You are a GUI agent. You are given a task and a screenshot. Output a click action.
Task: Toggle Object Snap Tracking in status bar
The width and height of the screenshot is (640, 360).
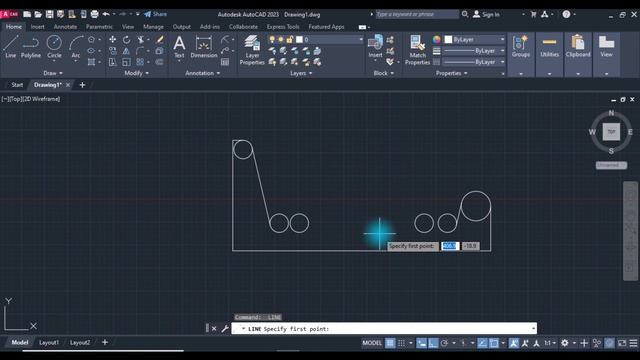pos(482,343)
